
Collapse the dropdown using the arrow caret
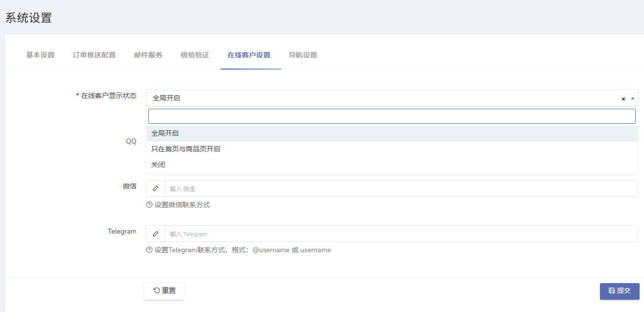point(633,98)
